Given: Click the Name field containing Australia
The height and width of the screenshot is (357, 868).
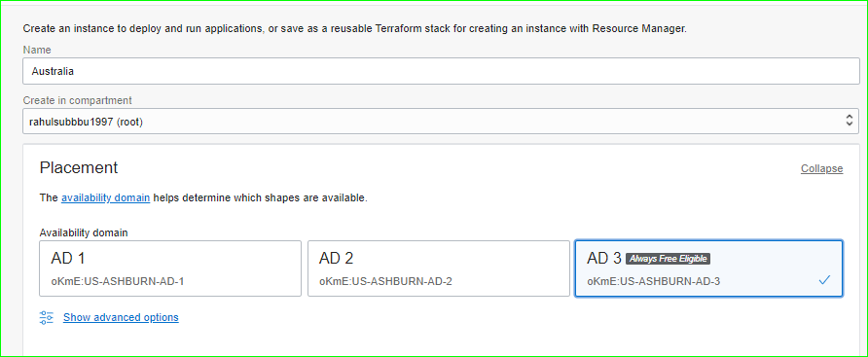Looking at the screenshot, I should click(441, 71).
